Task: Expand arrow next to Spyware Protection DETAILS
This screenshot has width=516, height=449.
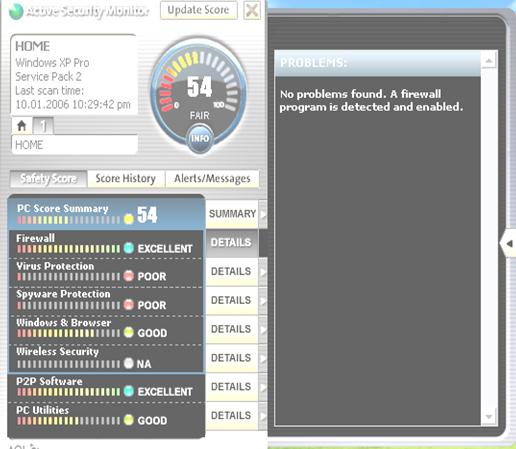Action: pos(263,301)
